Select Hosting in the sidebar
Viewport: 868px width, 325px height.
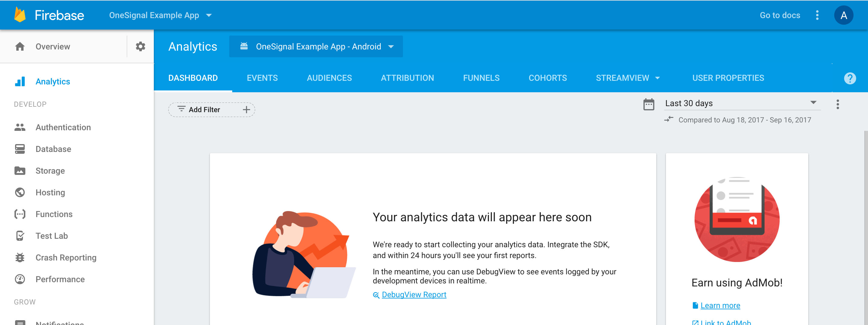[x=77, y=192]
